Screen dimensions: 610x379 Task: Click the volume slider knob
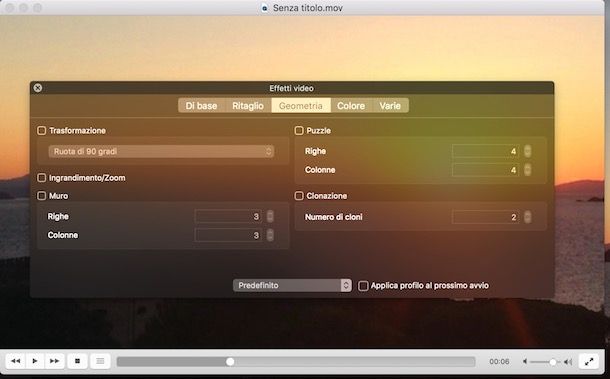coord(553,362)
